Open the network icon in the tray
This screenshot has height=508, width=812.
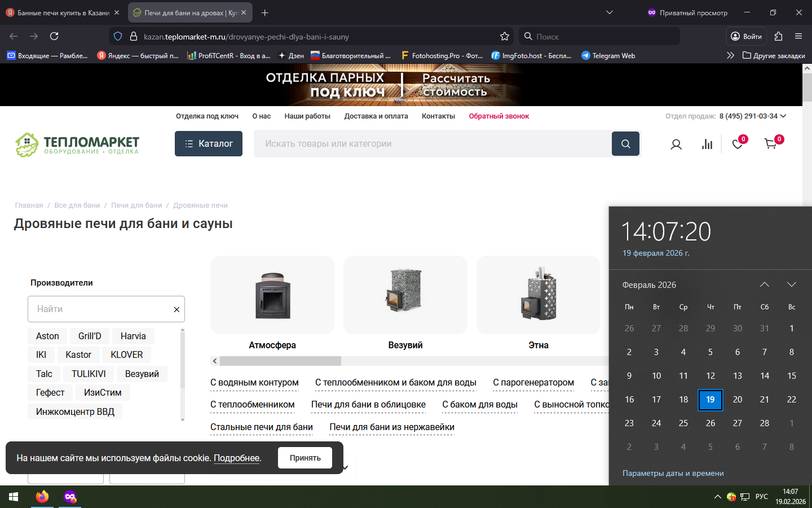click(x=745, y=497)
